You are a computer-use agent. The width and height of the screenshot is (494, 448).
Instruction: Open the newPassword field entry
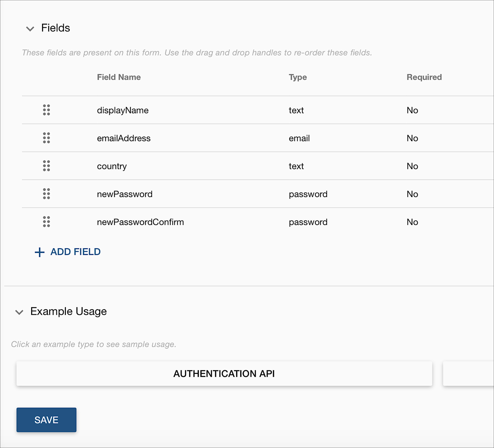click(x=124, y=194)
